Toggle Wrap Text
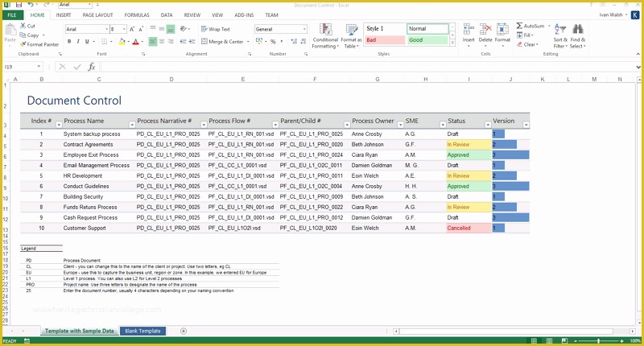The image size is (644, 346). pyautogui.click(x=216, y=29)
